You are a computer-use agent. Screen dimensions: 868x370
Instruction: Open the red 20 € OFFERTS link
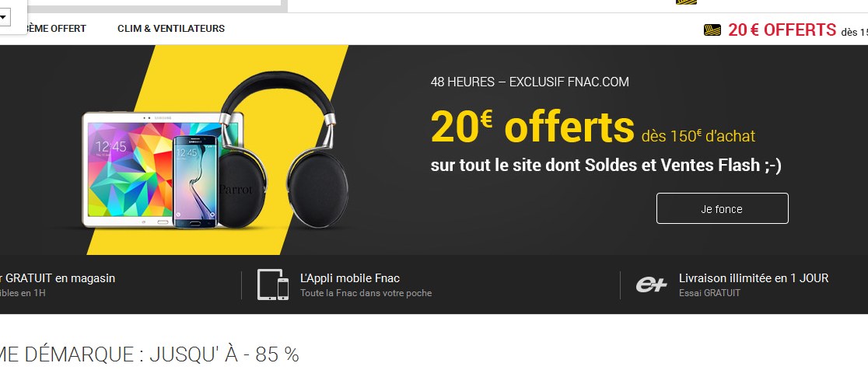[x=782, y=30]
